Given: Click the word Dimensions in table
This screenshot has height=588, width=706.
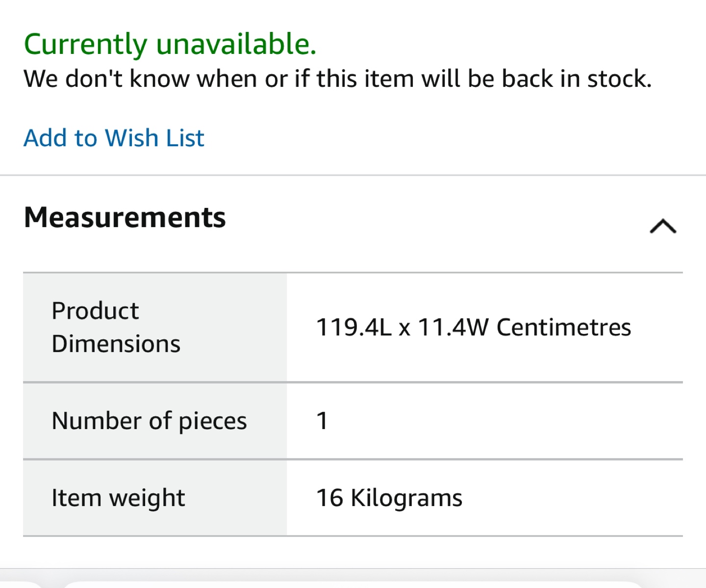Looking at the screenshot, I should coord(116,344).
